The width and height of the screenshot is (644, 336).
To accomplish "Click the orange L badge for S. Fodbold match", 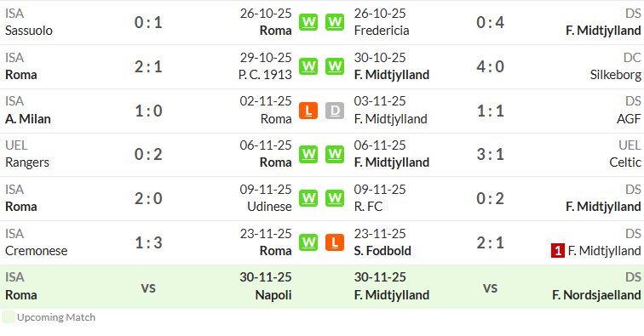I will point(335,243).
